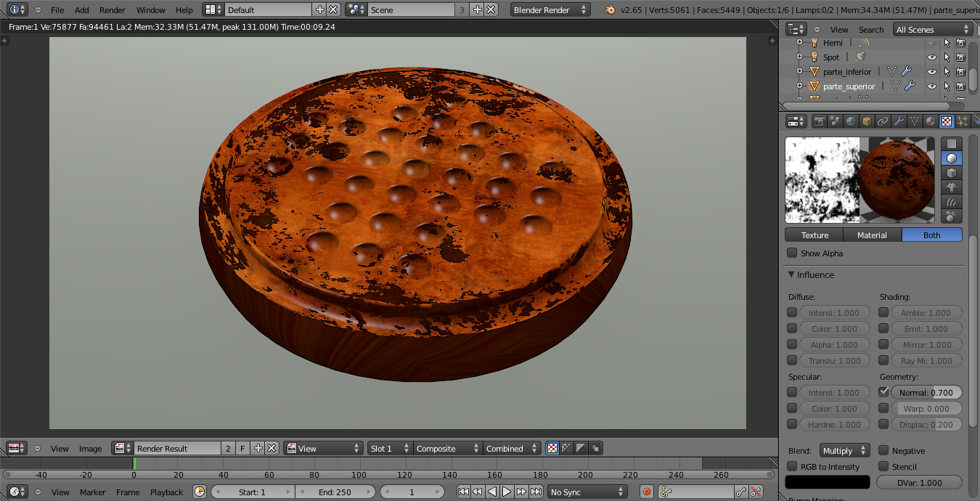This screenshot has width=980, height=501.
Task: Set preview shape to flat plane
Action: (x=952, y=144)
